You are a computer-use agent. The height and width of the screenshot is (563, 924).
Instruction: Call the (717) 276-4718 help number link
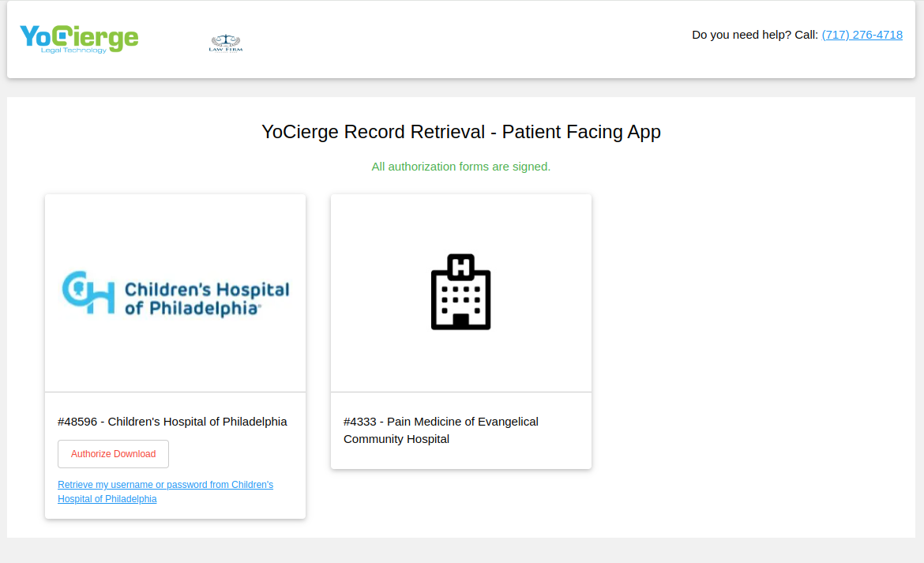click(862, 35)
